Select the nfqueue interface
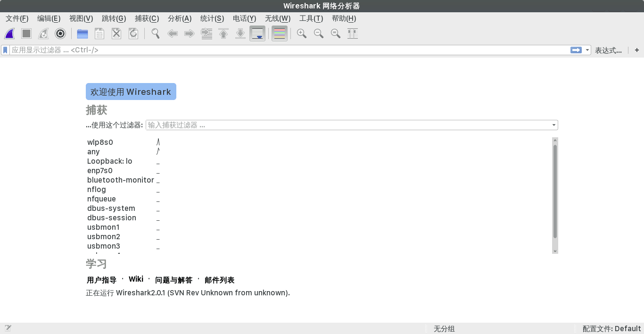This screenshot has height=334, width=644. pyautogui.click(x=101, y=199)
